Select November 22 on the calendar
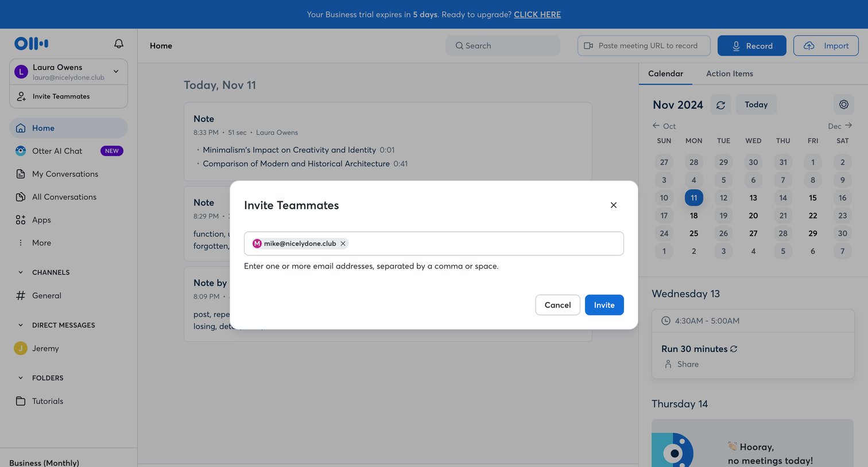The width and height of the screenshot is (868, 467). pos(813,216)
